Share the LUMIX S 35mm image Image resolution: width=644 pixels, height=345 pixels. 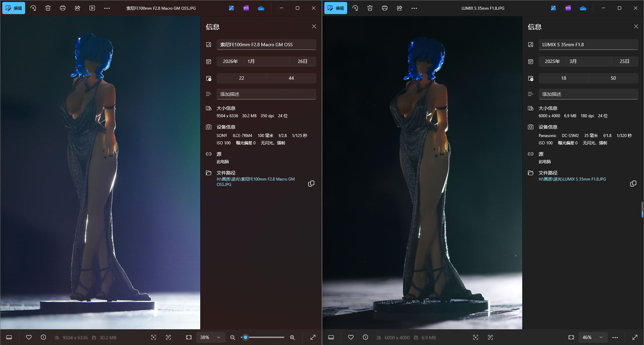[x=399, y=8]
